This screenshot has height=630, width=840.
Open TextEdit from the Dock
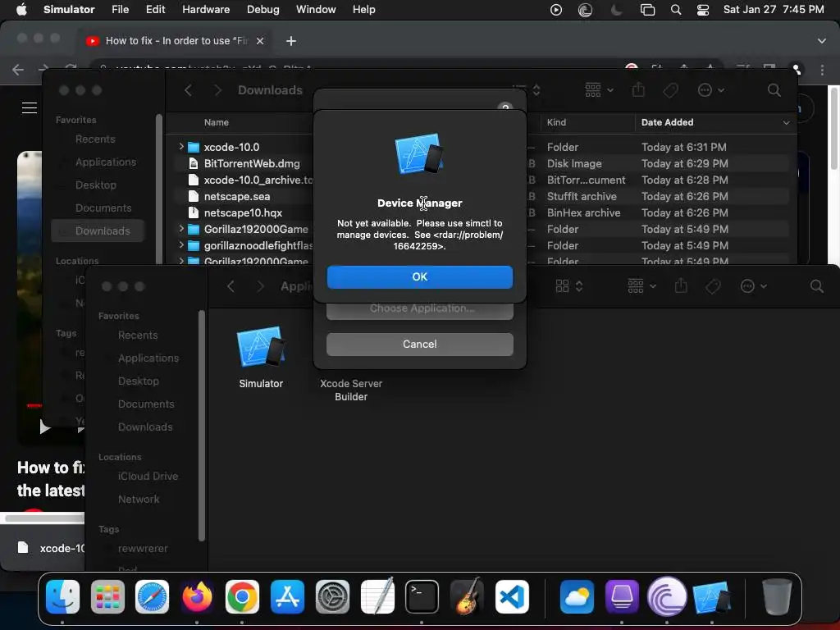[377, 597]
